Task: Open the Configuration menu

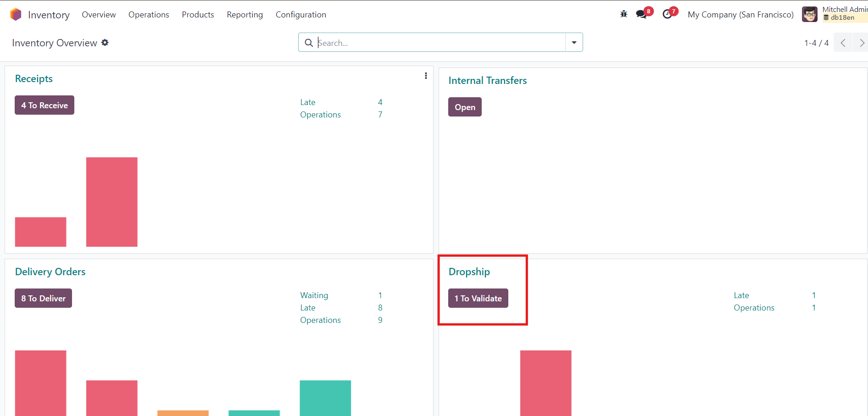Action: tap(300, 15)
